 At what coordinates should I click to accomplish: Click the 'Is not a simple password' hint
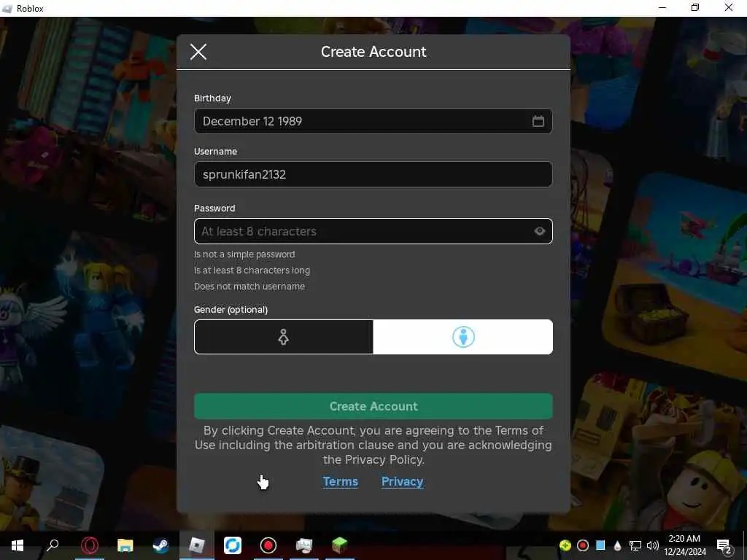click(x=244, y=254)
